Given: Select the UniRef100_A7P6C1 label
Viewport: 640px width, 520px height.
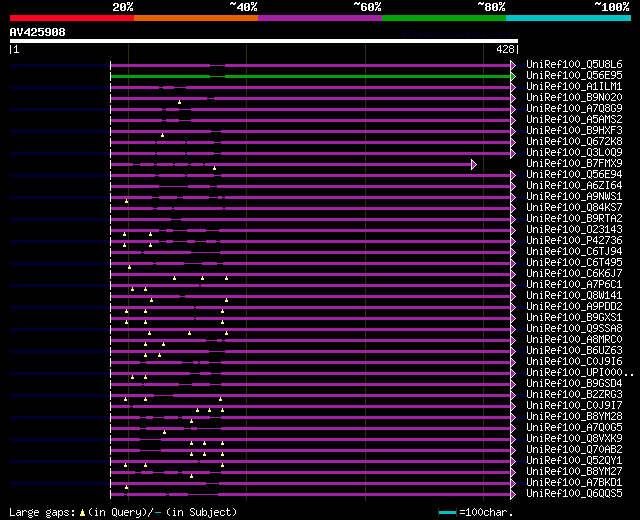Looking at the screenshot, I should click(x=574, y=284).
